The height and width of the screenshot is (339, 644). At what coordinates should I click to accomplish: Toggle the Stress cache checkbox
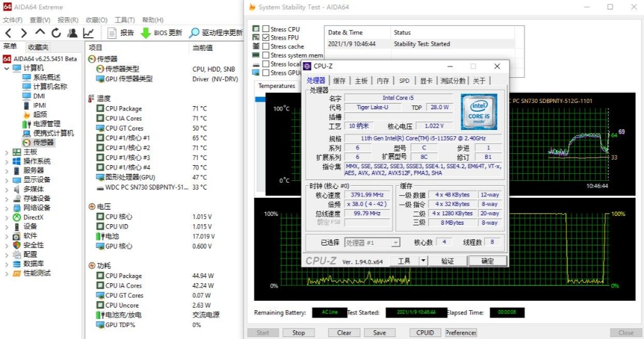pos(266,46)
